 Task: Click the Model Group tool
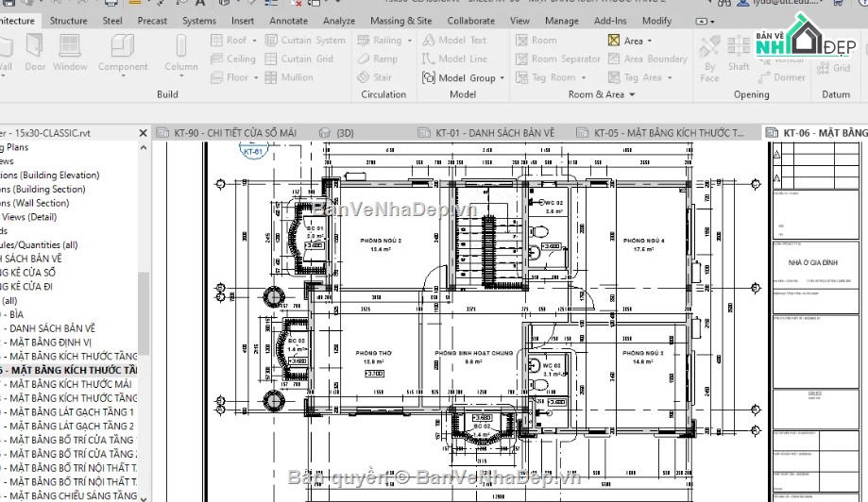point(459,78)
